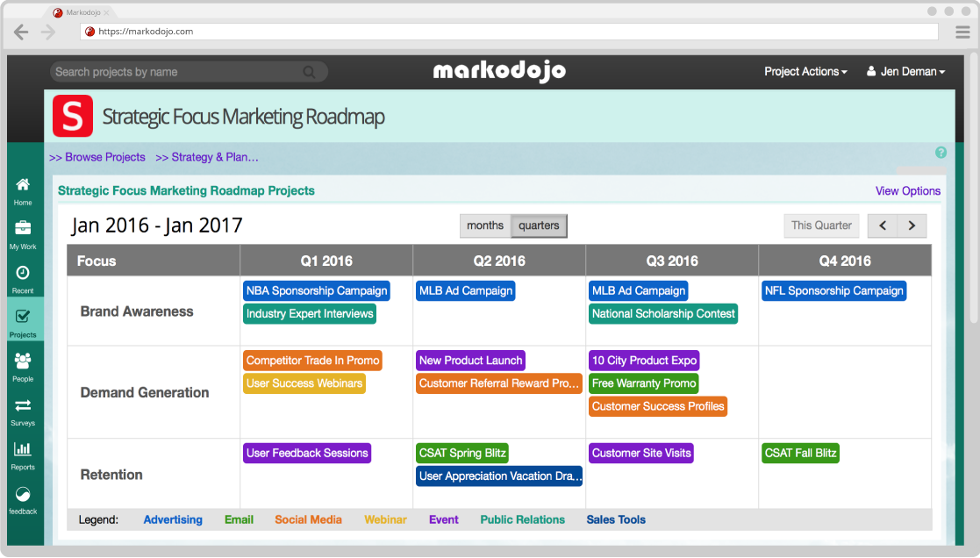Viewport: 980px width, 558px height.
Task: Click the Browse Projects breadcrumb link
Action: point(97,157)
